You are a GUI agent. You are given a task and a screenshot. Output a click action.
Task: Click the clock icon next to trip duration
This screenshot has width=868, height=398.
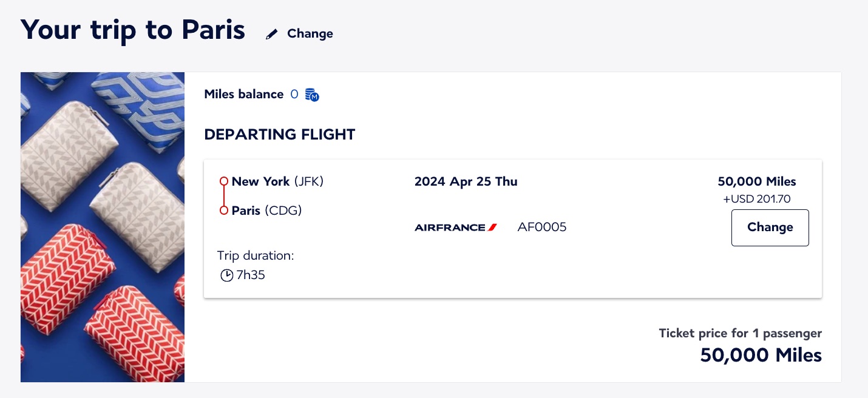(x=227, y=275)
